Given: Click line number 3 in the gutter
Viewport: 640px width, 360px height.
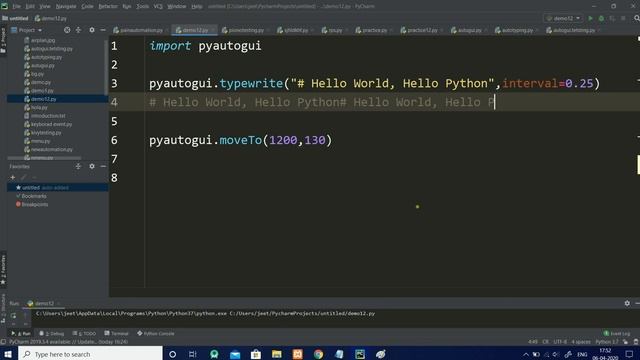Looking at the screenshot, I should [114, 84].
